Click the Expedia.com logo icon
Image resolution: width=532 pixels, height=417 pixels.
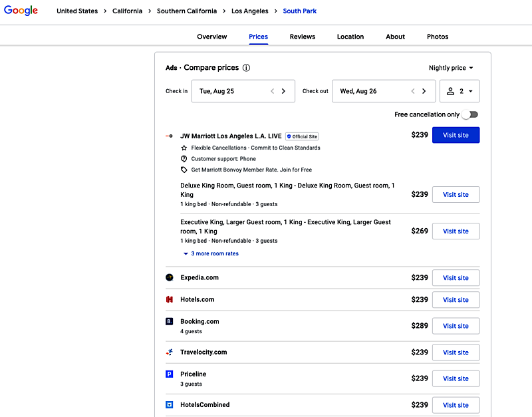pyautogui.click(x=170, y=277)
